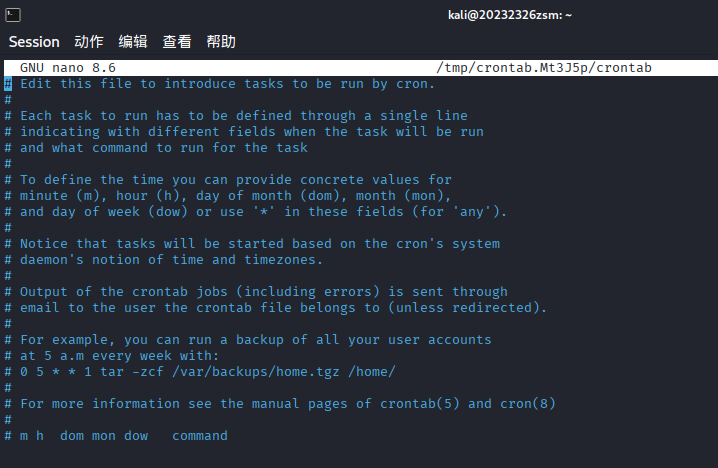The width and height of the screenshot is (718, 468).
Task: Open the 动作 menu
Action: coord(88,42)
